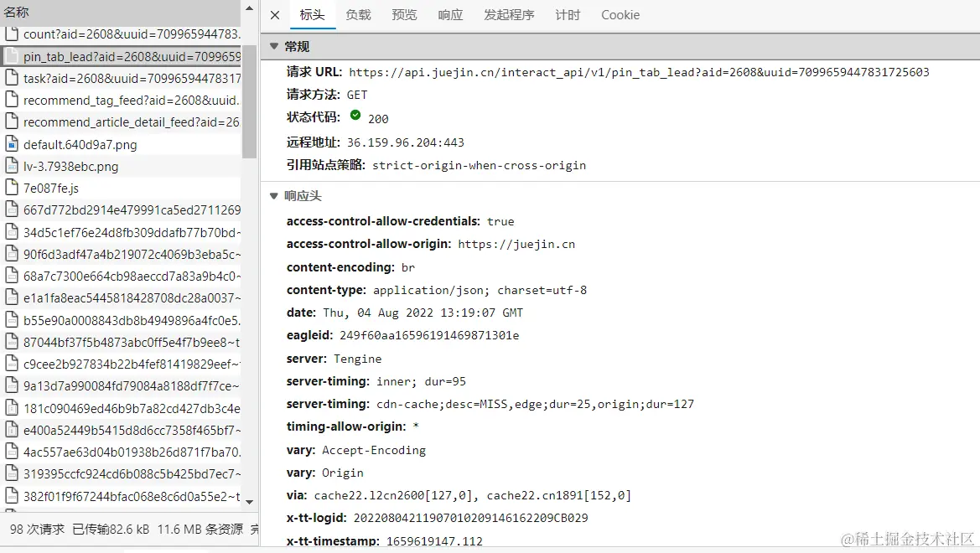Click the file icon beside recommend_tag_feed
The width and height of the screenshot is (980, 553).
click(11, 100)
